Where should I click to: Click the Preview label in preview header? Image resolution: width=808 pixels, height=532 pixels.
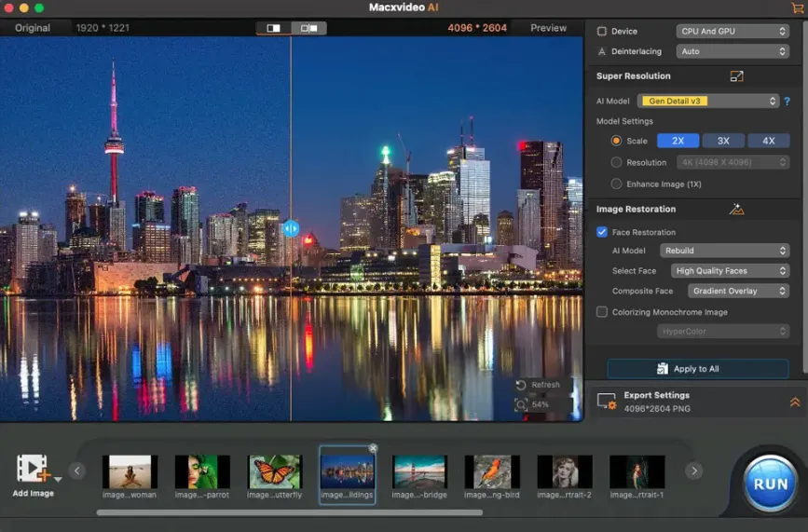[x=548, y=28]
